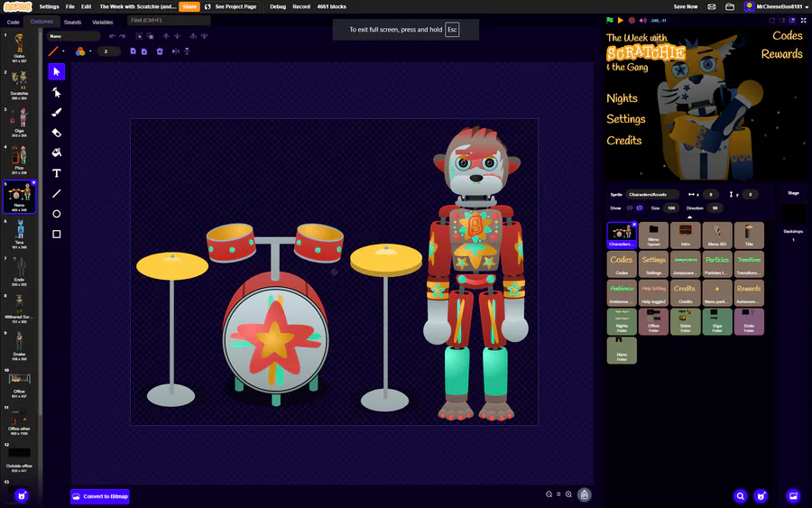
Task: Enter full screen stage mode
Action: (804, 21)
